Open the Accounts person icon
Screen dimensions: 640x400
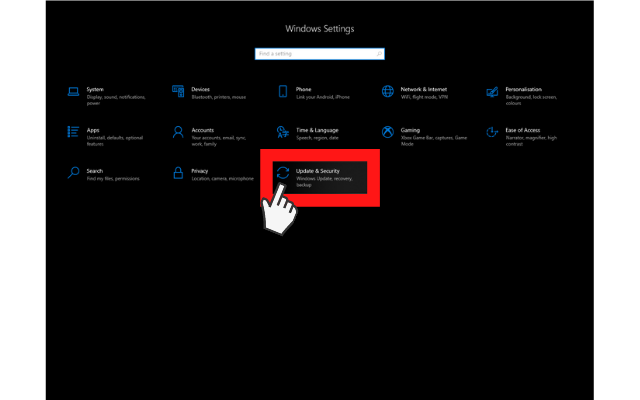point(178,132)
